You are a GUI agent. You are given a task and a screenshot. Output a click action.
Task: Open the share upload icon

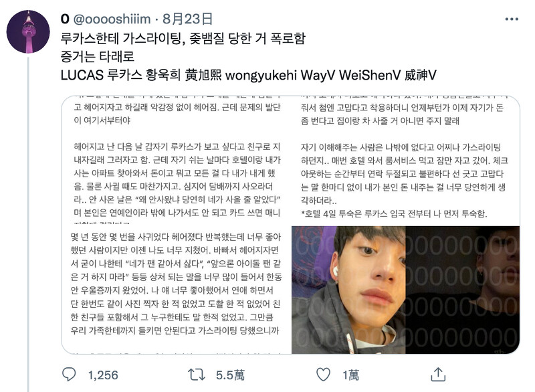pyautogui.click(x=438, y=374)
